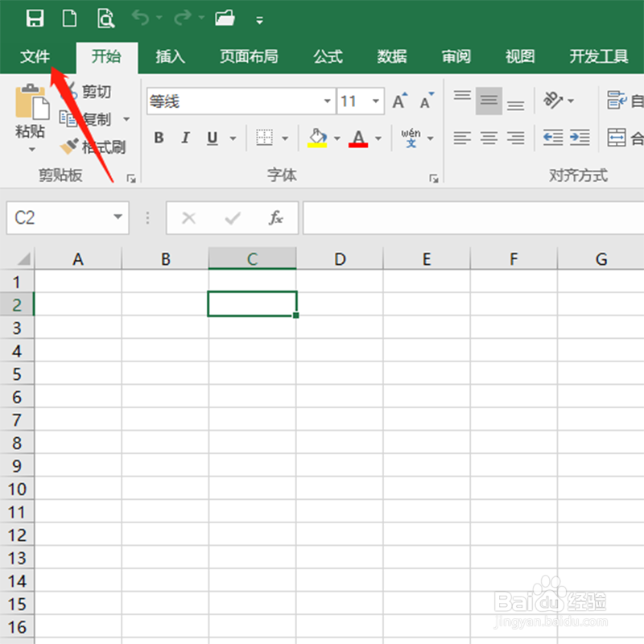Toggle Underline formatting
Viewport: 644px width, 644px height.
[x=212, y=138]
